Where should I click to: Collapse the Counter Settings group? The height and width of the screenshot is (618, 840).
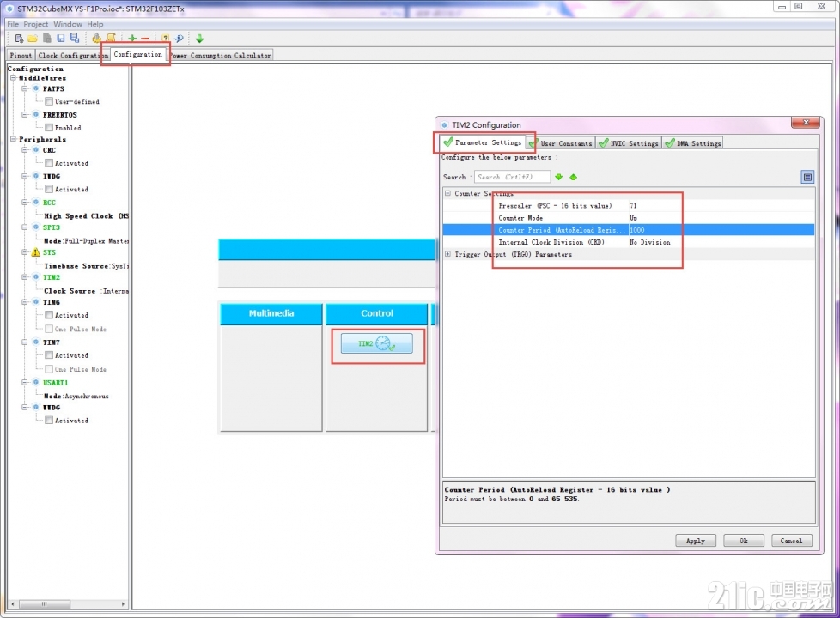point(447,193)
